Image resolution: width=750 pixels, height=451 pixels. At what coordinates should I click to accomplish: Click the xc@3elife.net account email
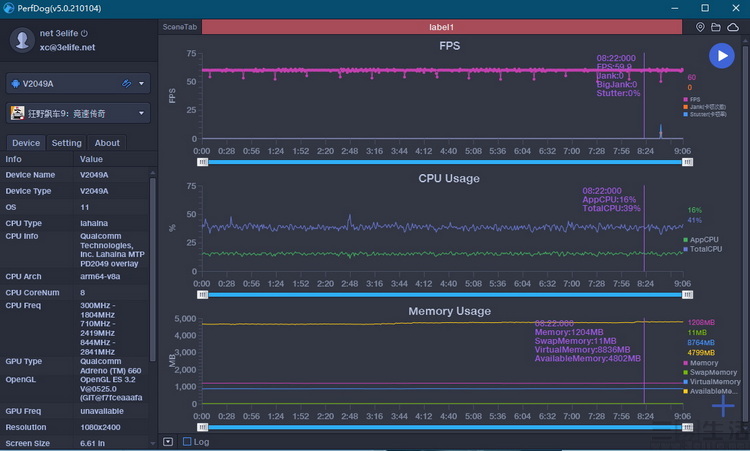click(67, 47)
